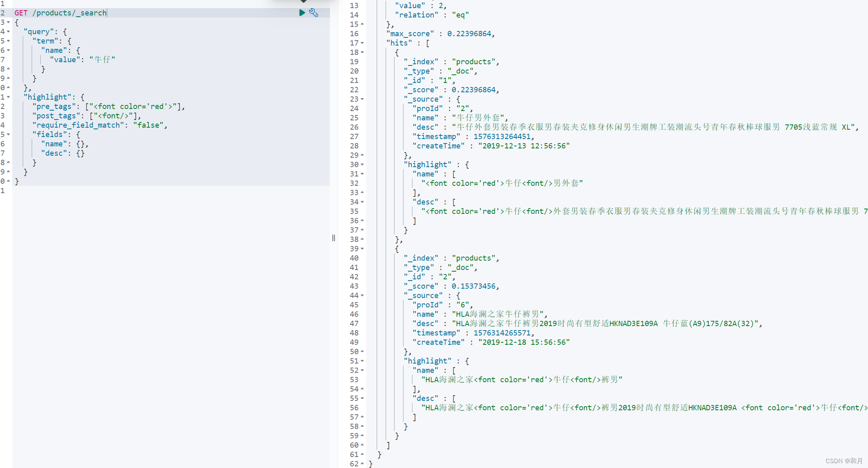This screenshot has height=468, width=868.
Task: Click timestamp value 1576313264451
Action: pyautogui.click(x=502, y=137)
